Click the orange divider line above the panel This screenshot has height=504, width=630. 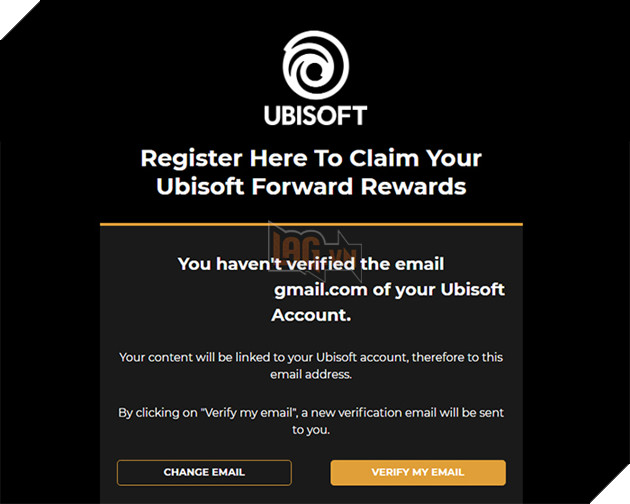click(311, 223)
